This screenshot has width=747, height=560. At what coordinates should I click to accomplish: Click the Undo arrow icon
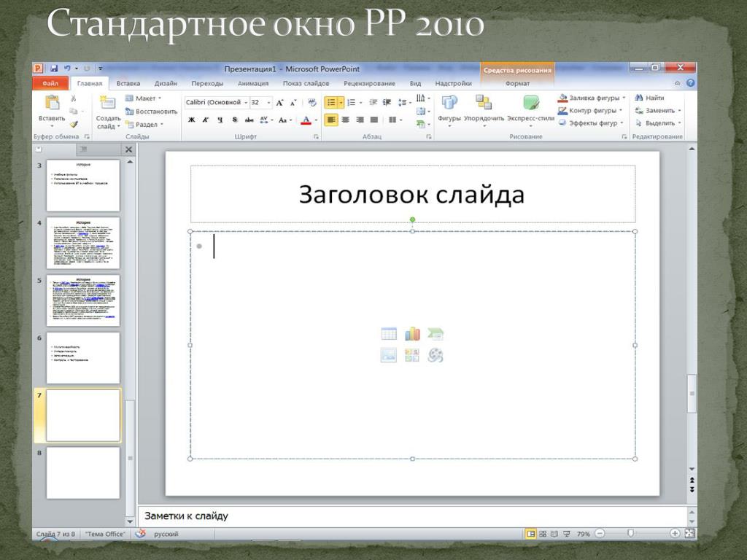coord(67,69)
